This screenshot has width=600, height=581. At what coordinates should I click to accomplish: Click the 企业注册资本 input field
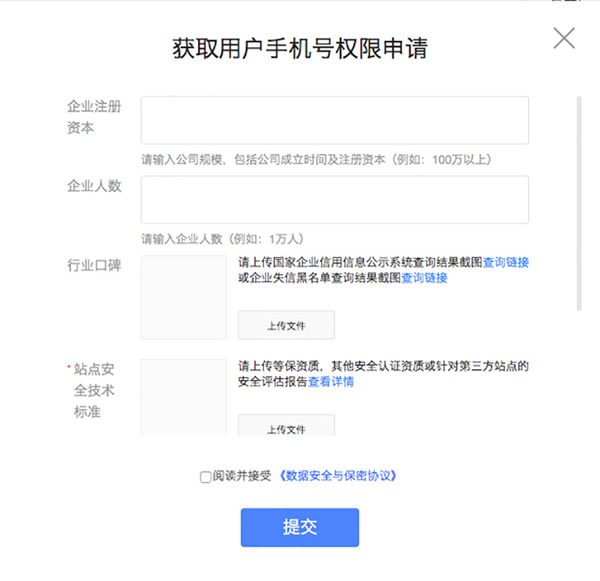click(x=334, y=120)
